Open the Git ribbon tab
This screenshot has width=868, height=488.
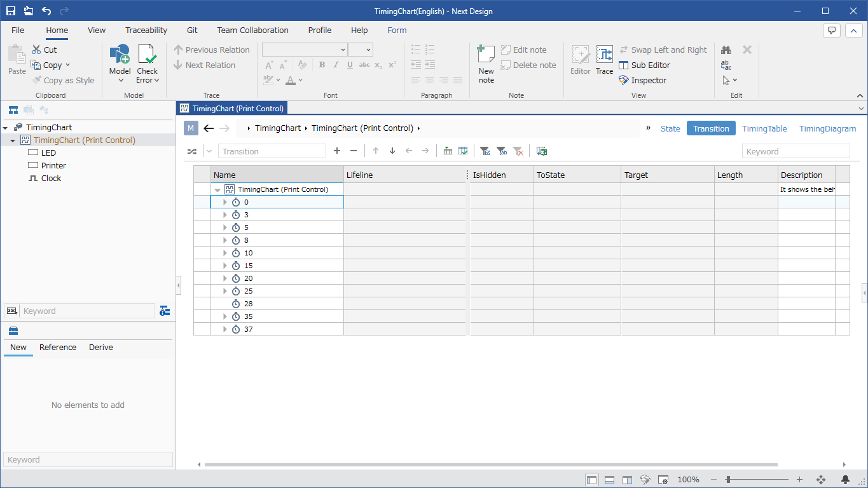192,30
